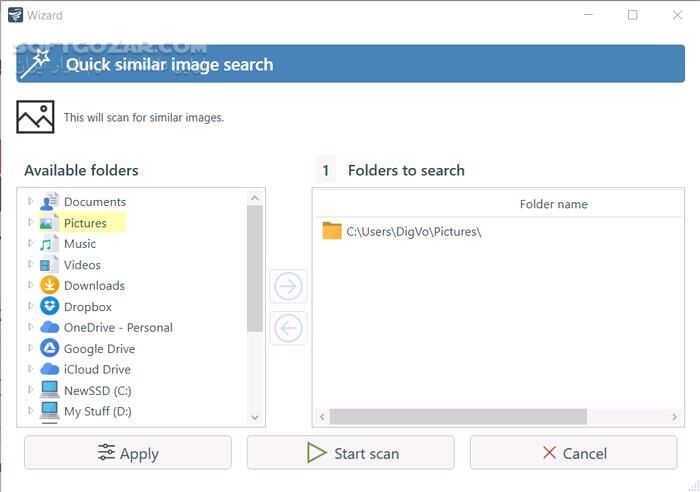Remove folder with left arrow button

(x=288, y=328)
